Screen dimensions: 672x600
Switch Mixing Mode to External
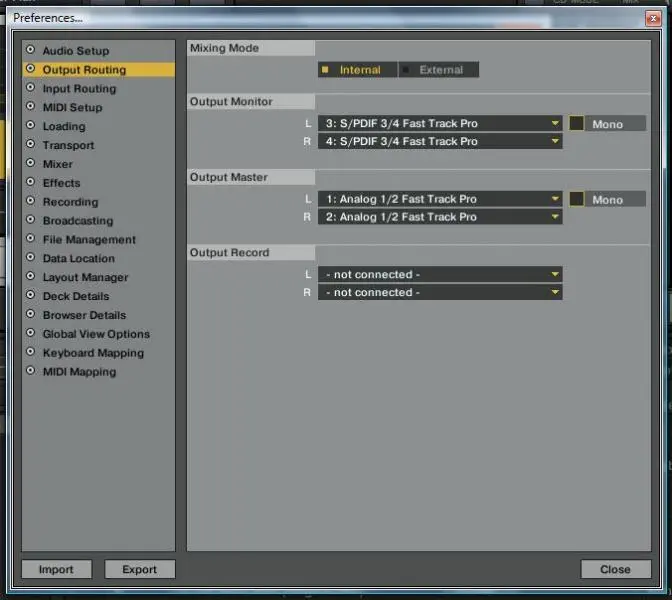[438, 70]
